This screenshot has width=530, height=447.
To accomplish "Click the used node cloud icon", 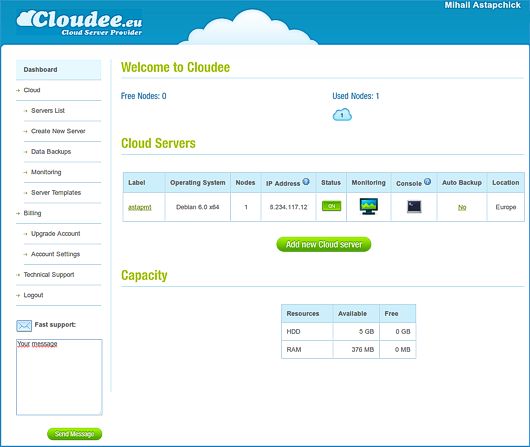I will (342, 115).
